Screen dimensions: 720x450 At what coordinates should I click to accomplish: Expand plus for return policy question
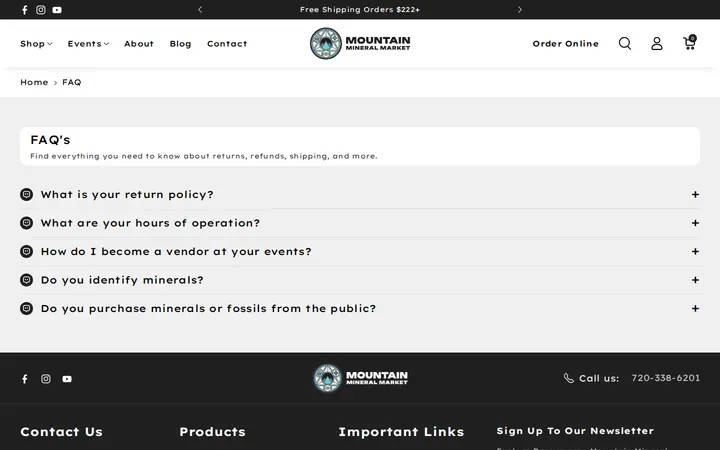(695, 195)
